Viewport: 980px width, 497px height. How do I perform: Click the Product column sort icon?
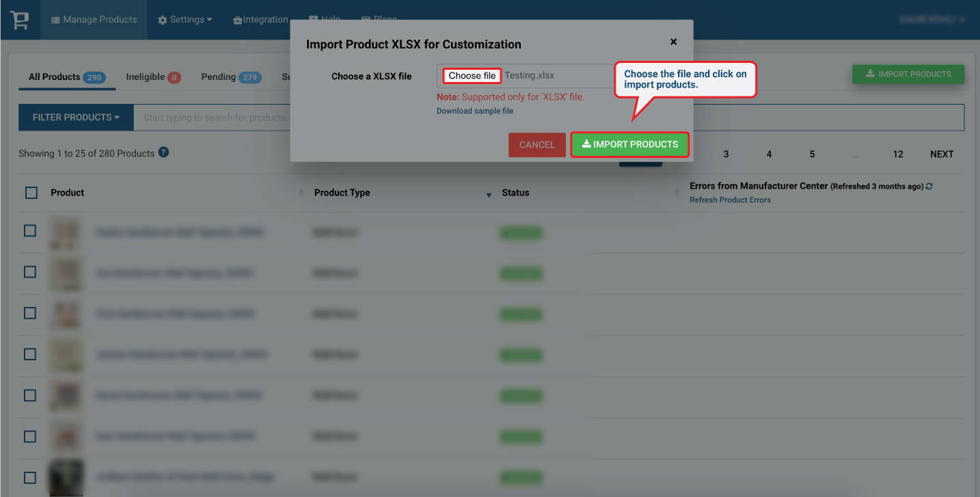301,193
